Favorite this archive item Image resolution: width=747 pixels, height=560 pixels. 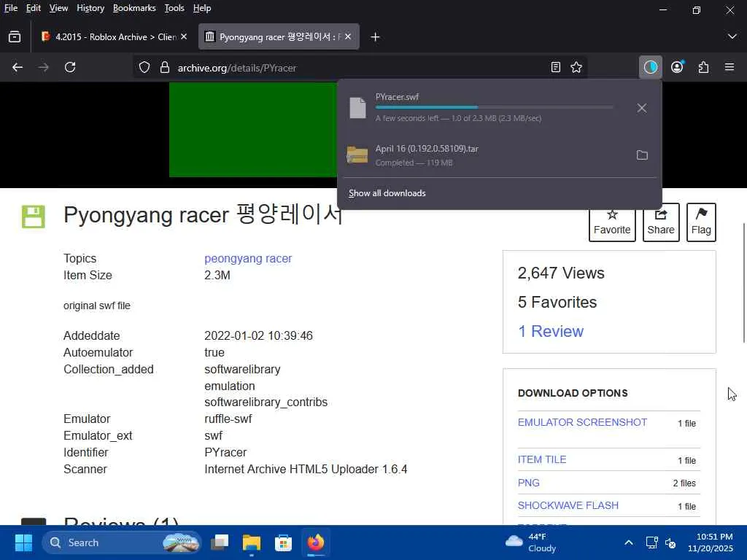(612, 222)
